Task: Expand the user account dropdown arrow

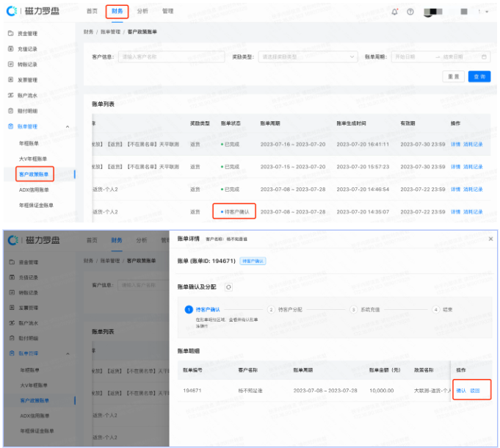Action: (488, 12)
